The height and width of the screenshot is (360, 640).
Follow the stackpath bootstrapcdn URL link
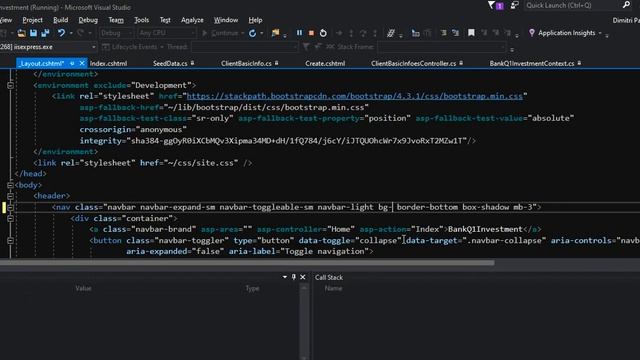pos(354,96)
